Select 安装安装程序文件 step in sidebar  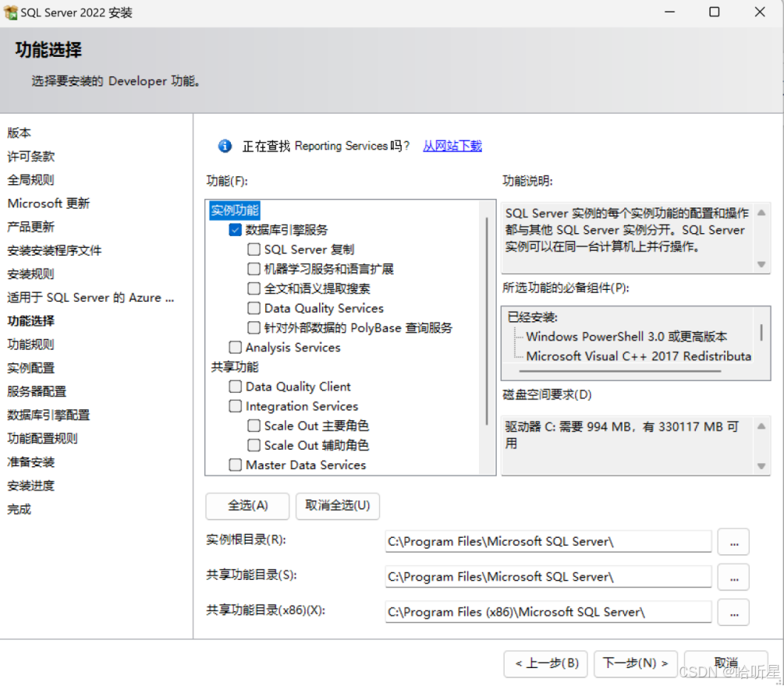point(55,250)
